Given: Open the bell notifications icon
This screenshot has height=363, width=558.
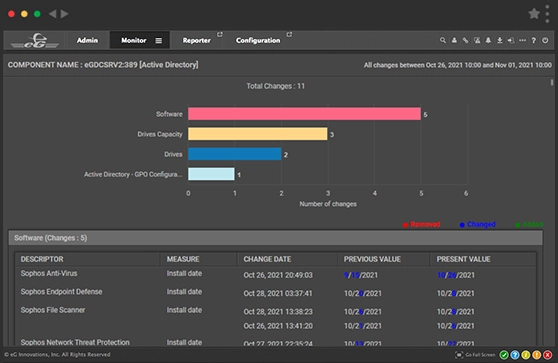Looking at the screenshot, I should tap(488, 40).
